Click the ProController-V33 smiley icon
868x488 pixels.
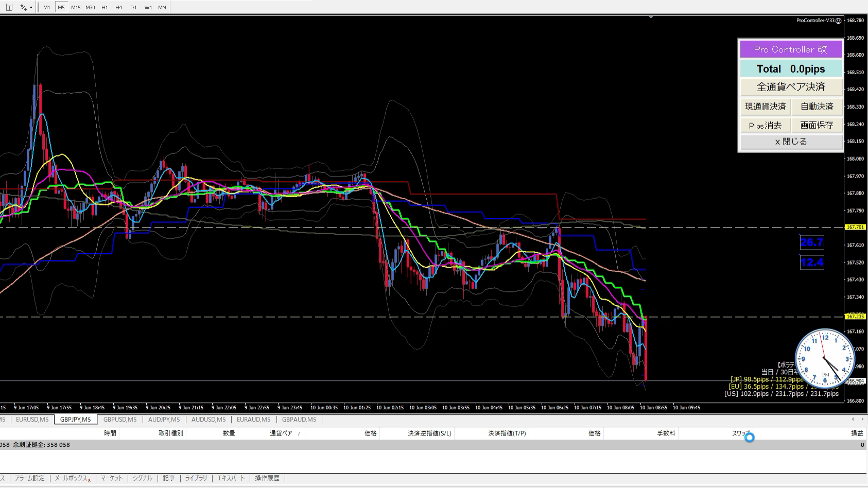tap(838, 21)
